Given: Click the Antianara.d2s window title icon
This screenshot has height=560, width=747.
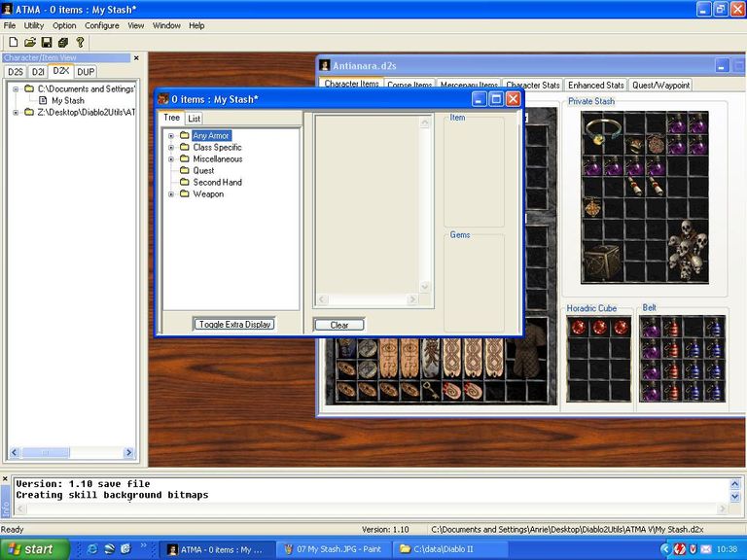Looking at the screenshot, I should pos(325,65).
